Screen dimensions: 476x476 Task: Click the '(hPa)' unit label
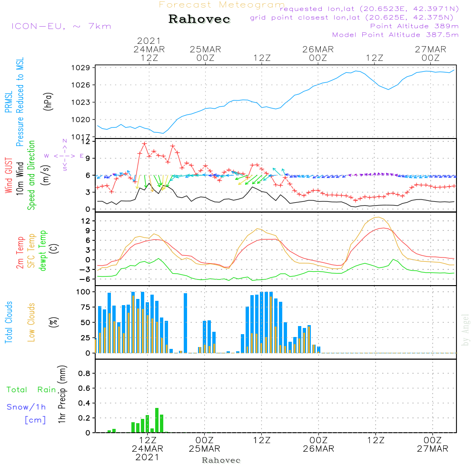(x=48, y=101)
